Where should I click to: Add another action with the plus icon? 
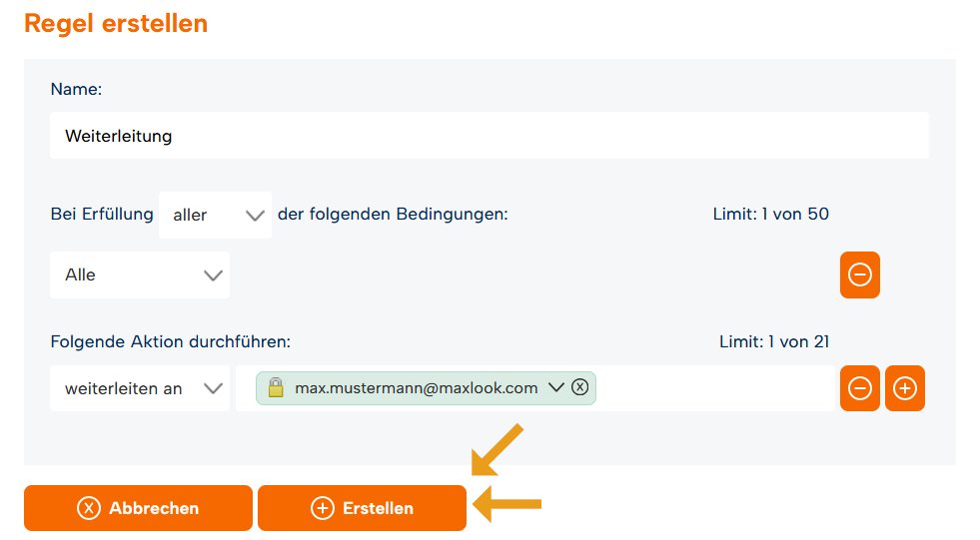[904, 388]
